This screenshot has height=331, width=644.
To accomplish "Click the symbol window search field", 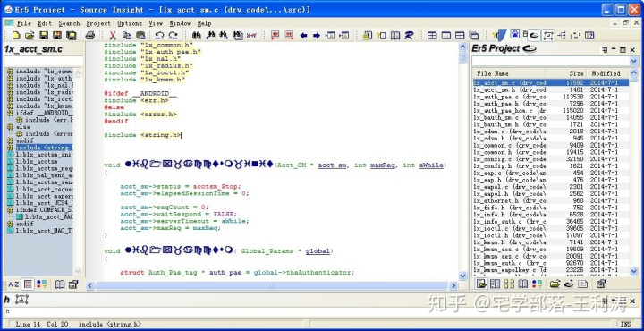I will coord(43,61).
